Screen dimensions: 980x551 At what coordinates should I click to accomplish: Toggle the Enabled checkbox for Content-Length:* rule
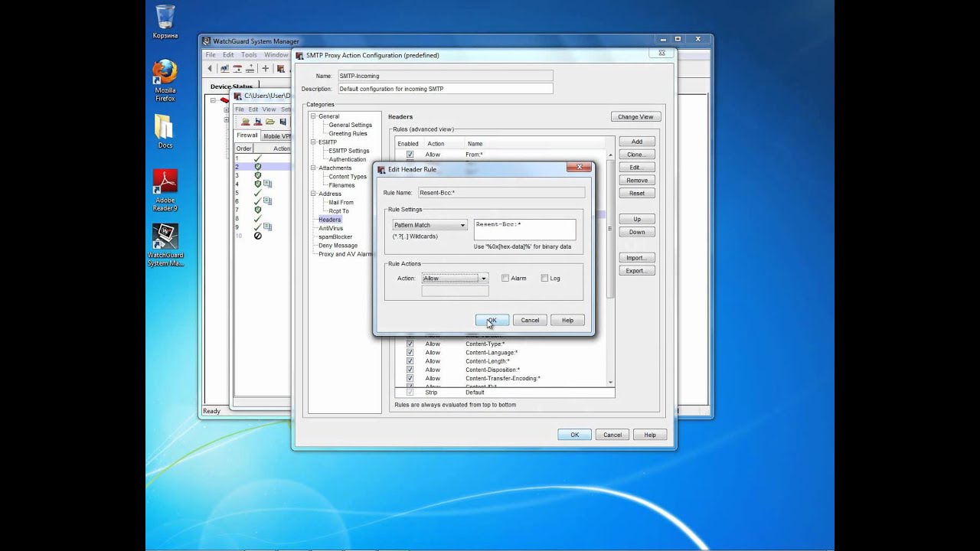(410, 360)
